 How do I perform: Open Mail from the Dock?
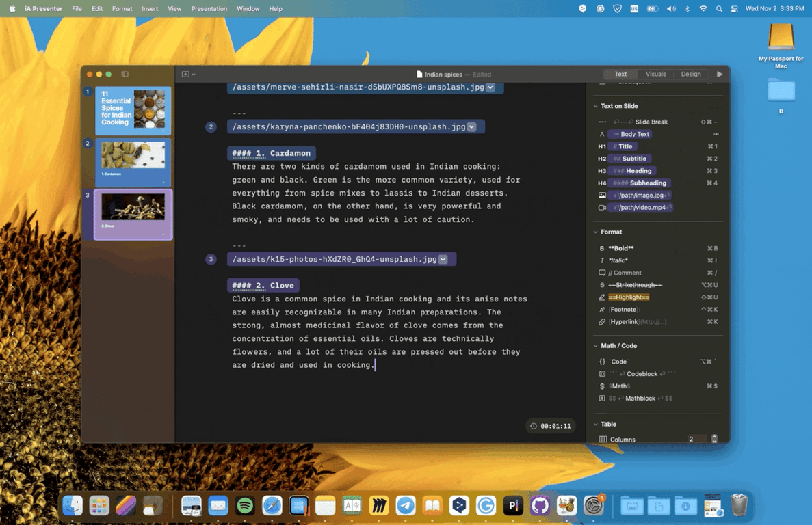[x=218, y=505]
